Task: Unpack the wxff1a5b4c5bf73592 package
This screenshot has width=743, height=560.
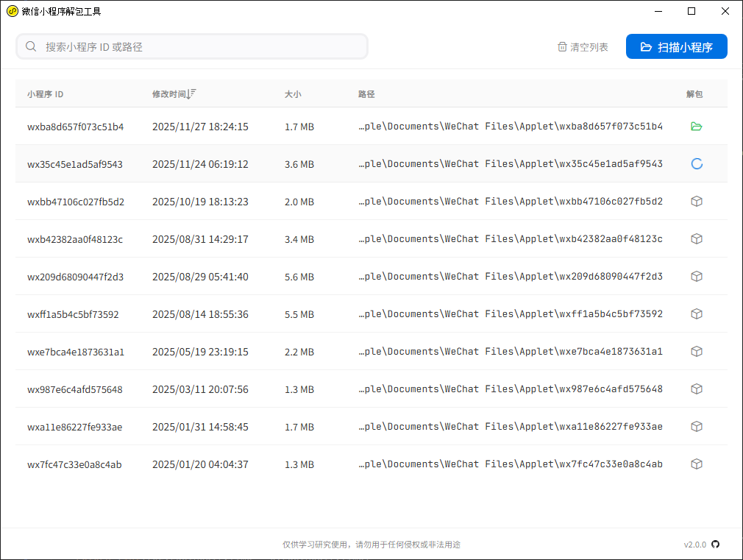Action: tap(696, 314)
